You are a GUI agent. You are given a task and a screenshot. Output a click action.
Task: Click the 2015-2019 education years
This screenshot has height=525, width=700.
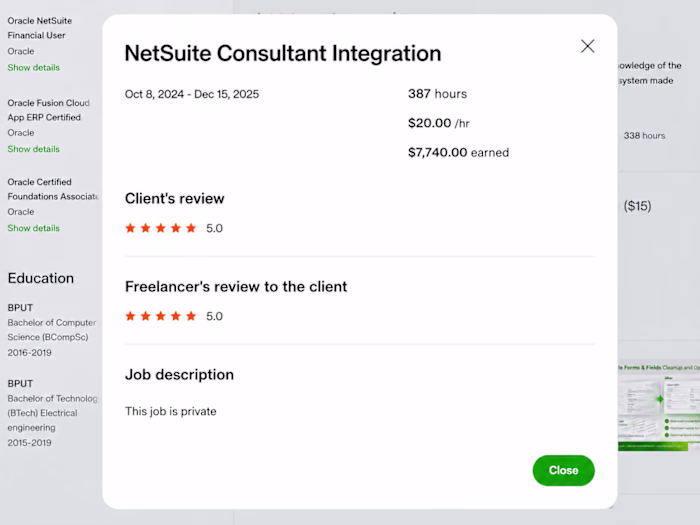tap(29, 443)
